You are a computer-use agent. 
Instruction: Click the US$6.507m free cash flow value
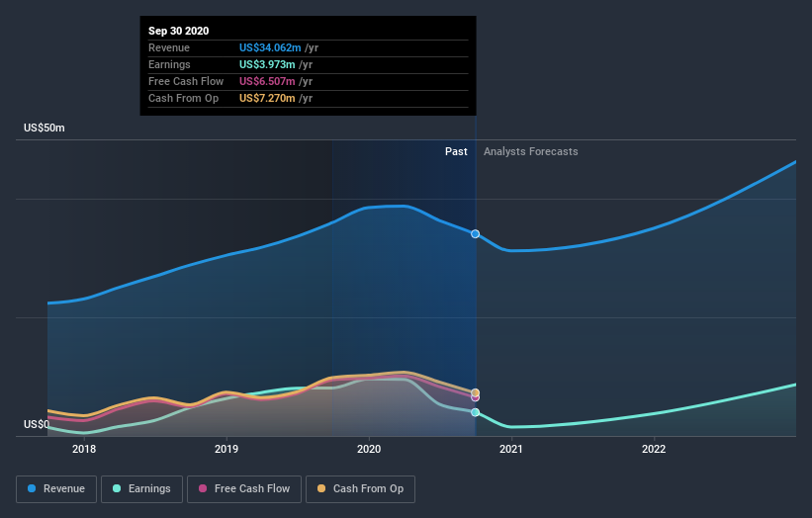point(267,81)
